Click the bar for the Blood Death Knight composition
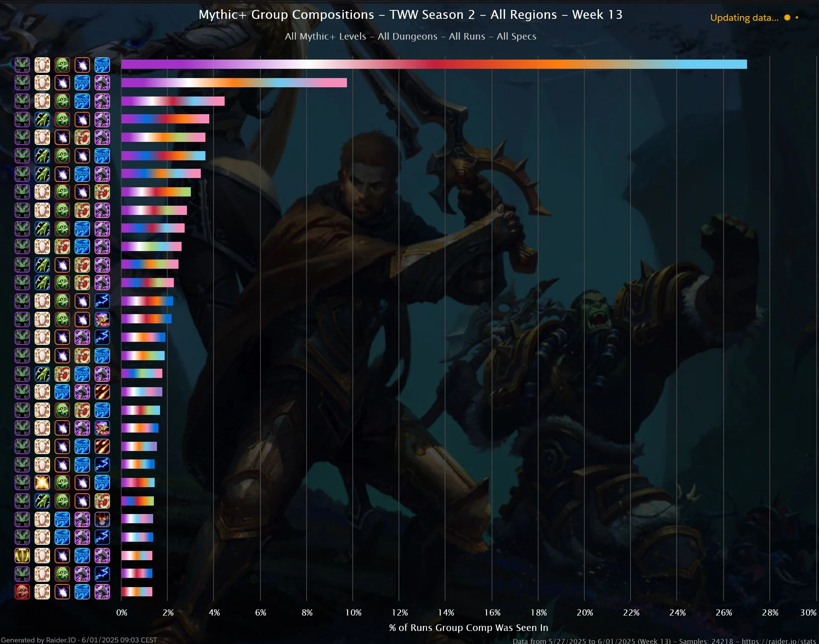 pos(137,592)
